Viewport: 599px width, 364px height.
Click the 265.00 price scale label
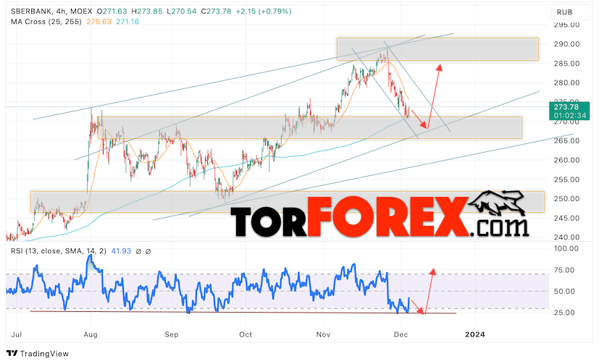click(x=567, y=141)
